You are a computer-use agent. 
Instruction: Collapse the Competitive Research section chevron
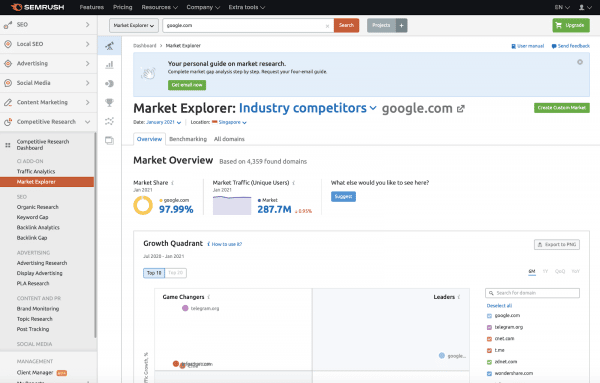click(x=88, y=122)
